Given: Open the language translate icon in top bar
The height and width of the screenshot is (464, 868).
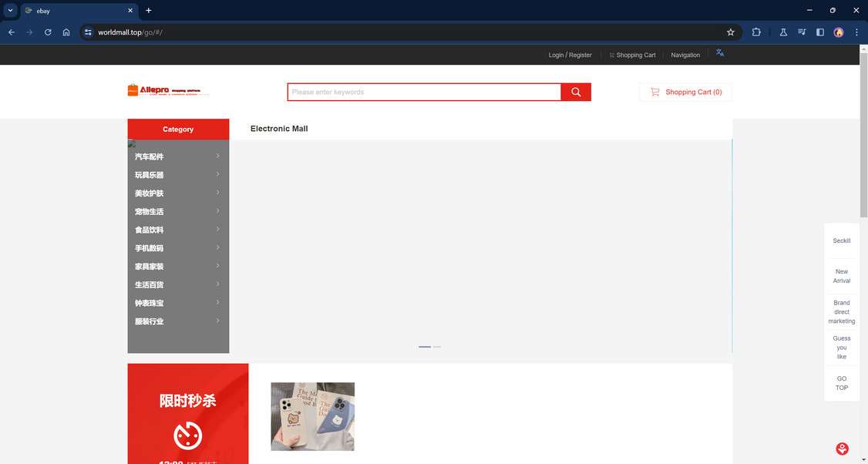Looking at the screenshot, I should click(720, 53).
